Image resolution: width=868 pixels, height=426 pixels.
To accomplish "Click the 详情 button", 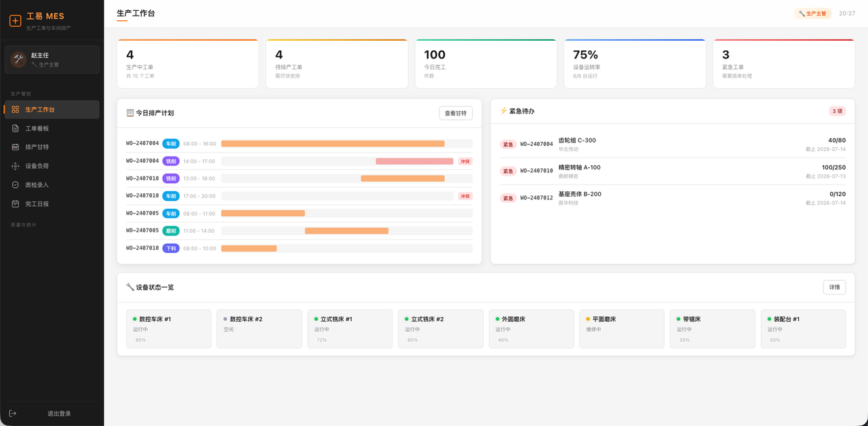I will 835,287.
